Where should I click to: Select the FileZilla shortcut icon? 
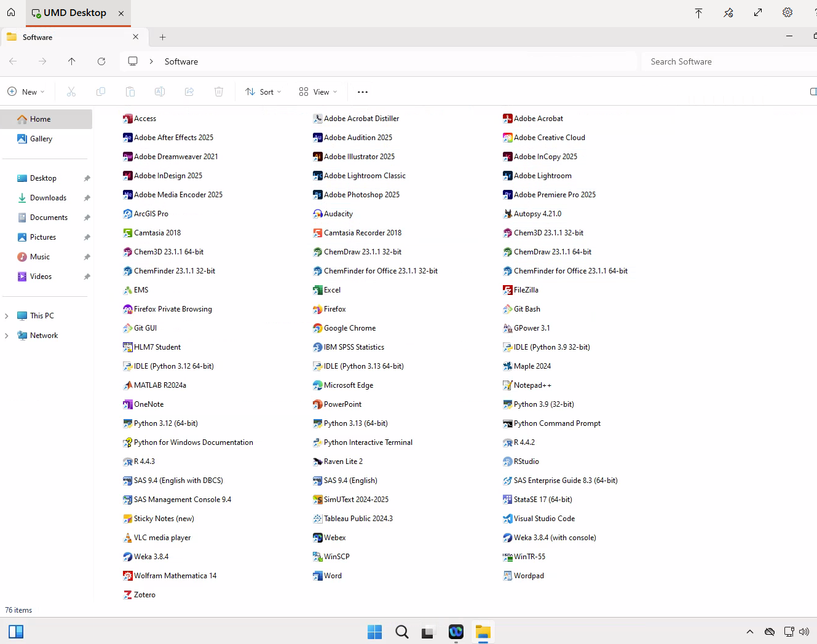521,290
